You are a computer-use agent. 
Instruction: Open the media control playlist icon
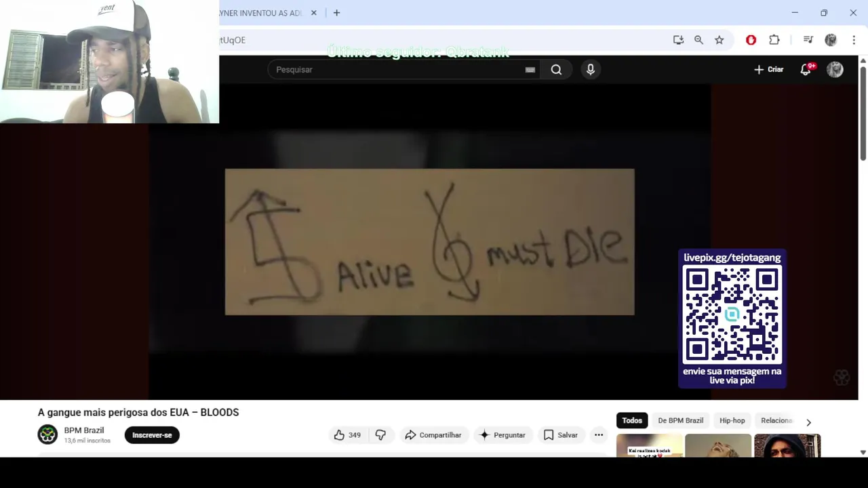(808, 40)
